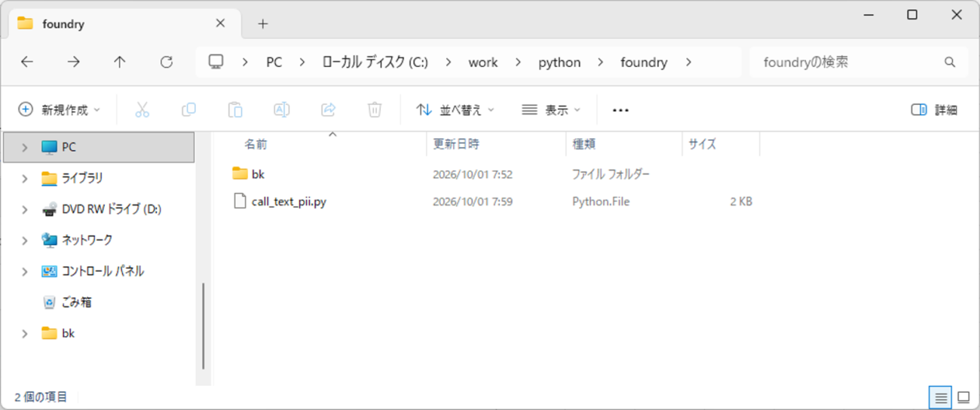Viewport: 980px width, 410px height.
Task: Click PC breadcrumb in address bar
Action: (274, 63)
